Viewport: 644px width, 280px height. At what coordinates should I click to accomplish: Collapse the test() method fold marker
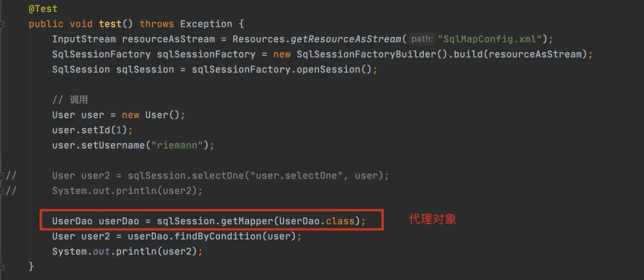[x=2, y=24]
